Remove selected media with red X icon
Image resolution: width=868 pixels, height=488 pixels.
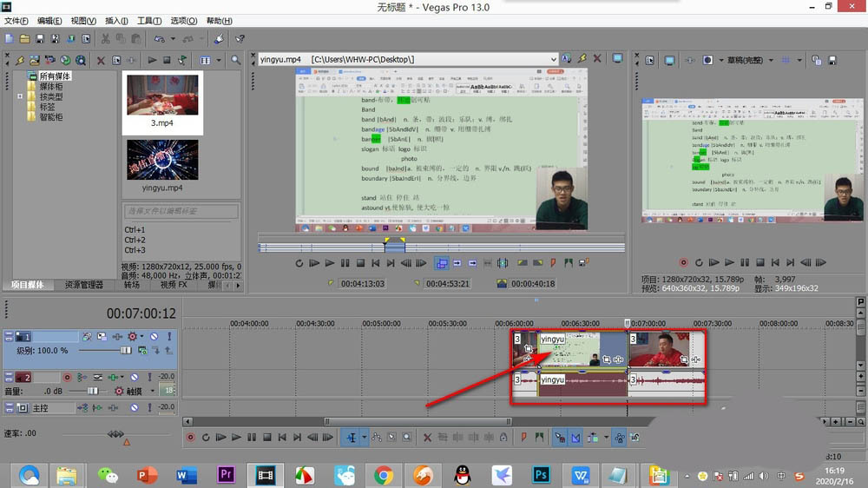click(101, 60)
